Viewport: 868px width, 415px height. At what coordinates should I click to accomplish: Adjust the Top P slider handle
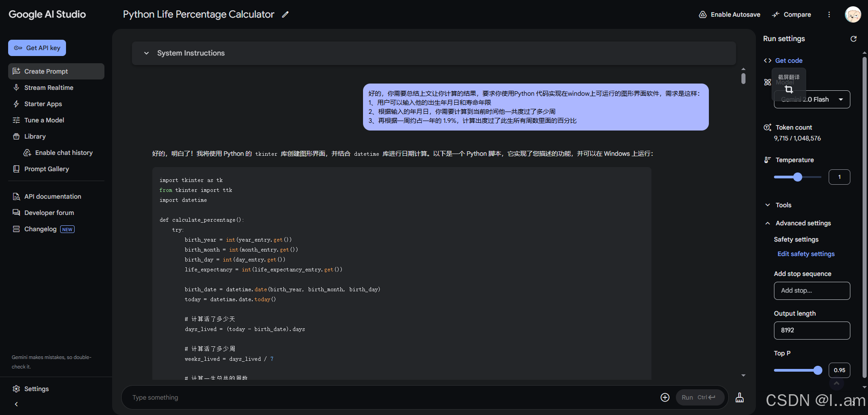point(818,370)
